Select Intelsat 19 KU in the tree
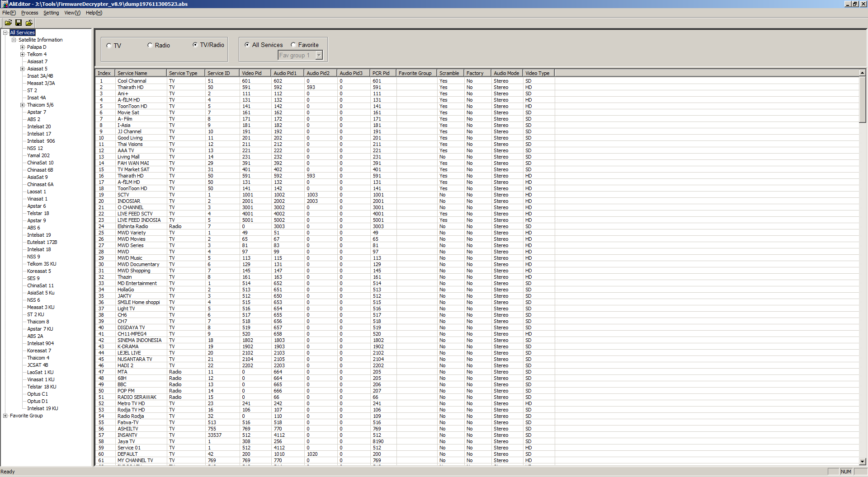Screen dimensions: 868x477 pyautogui.click(x=42, y=408)
